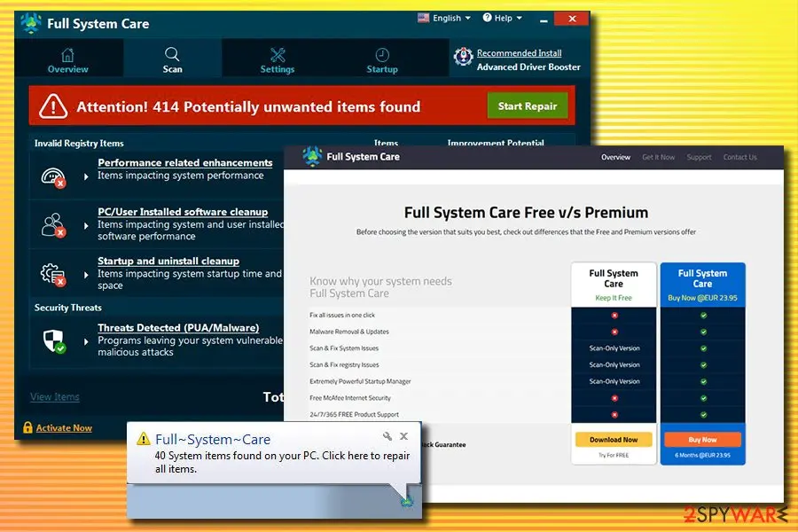Screen dimensions: 798x532
Task: Click the Full System Care system tray icon
Action: (x=407, y=503)
